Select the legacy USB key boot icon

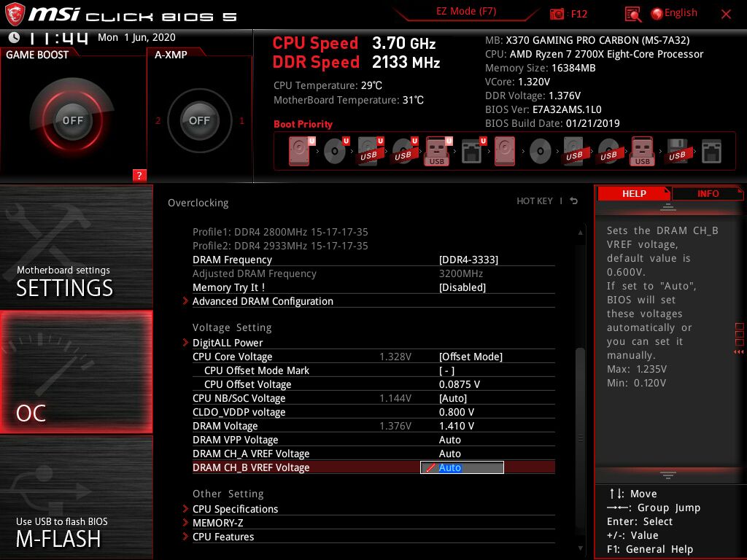[x=642, y=151]
